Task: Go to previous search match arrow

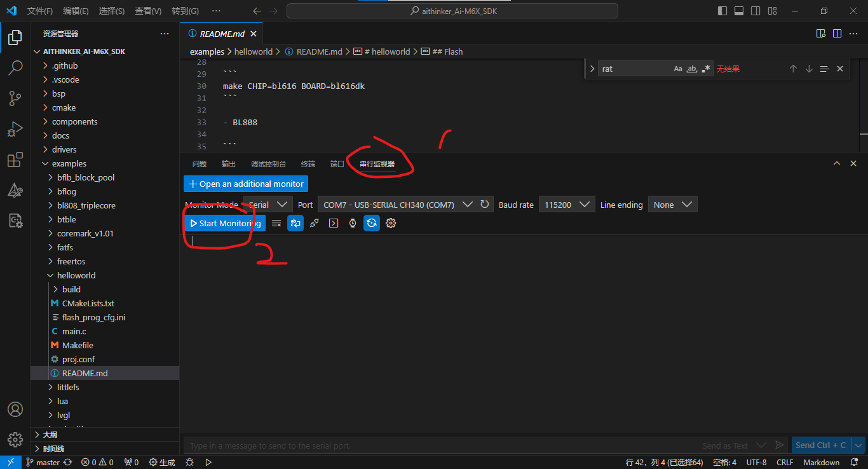Action: (x=793, y=69)
